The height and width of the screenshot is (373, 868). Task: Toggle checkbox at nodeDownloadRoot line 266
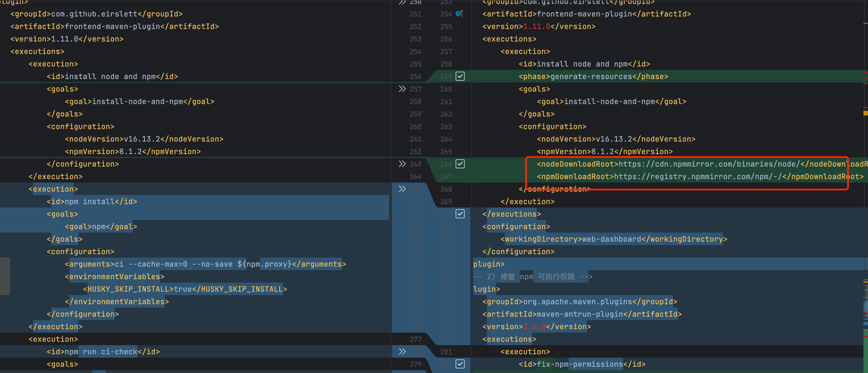click(460, 164)
